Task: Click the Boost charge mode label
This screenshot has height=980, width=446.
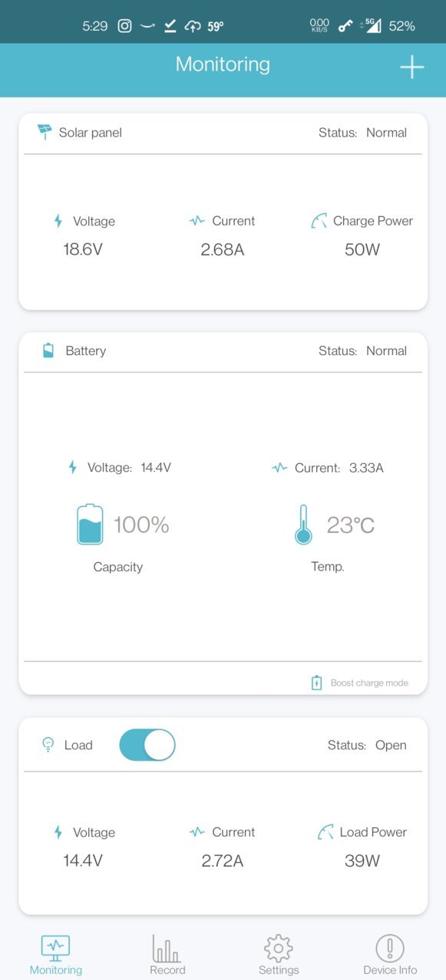Action: 369,682
